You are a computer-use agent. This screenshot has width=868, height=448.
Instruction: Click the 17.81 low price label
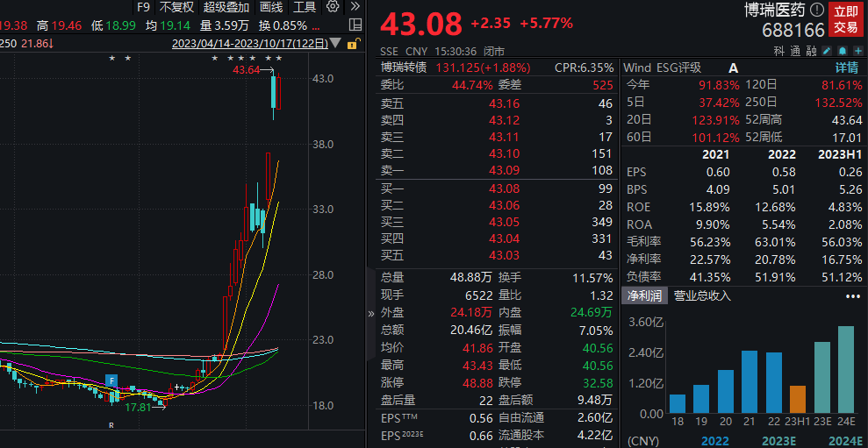[x=139, y=408]
